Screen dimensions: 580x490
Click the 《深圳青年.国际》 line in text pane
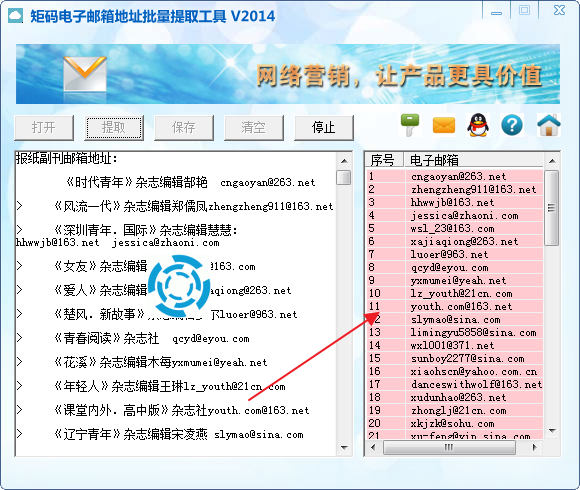point(146,230)
